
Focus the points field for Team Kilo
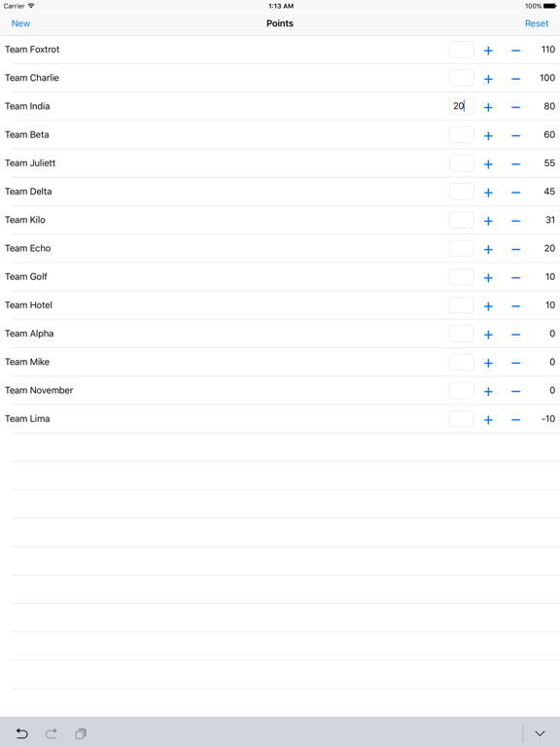click(x=462, y=220)
